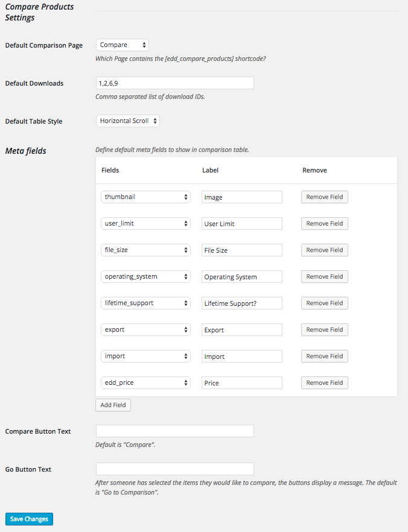This screenshot has height=532, width=408.
Task: Open the thumbnail field dropdown
Action: [145, 197]
